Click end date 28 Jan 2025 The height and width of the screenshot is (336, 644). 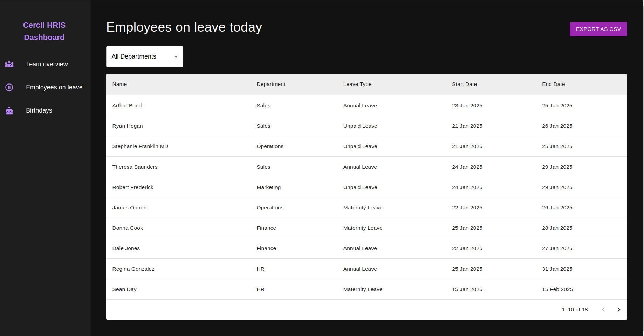tap(557, 228)
